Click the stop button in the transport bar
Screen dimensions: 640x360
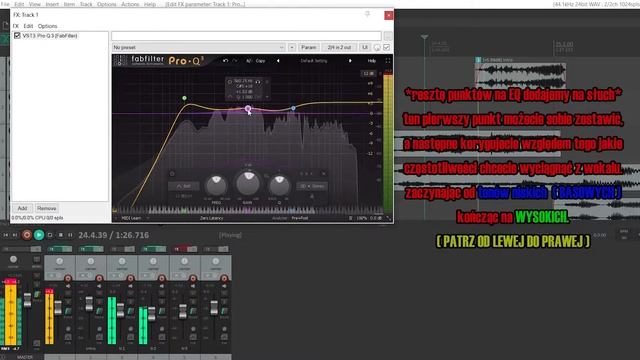tap(60, 235)
